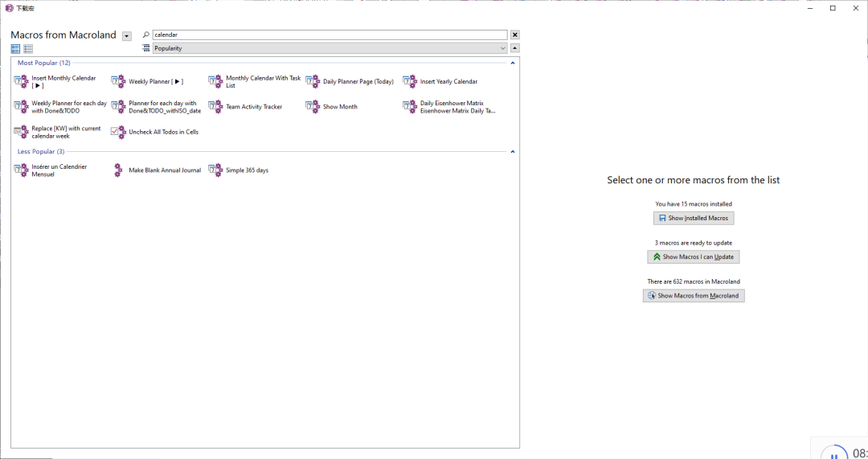The width and height of the screenshot is (868, 459).
Task: Switch to list view
Action: coord(28,49)
